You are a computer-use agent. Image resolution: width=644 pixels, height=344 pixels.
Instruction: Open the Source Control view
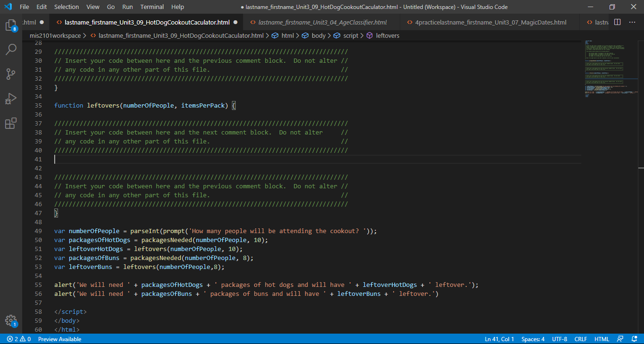[x=11, y=74]
